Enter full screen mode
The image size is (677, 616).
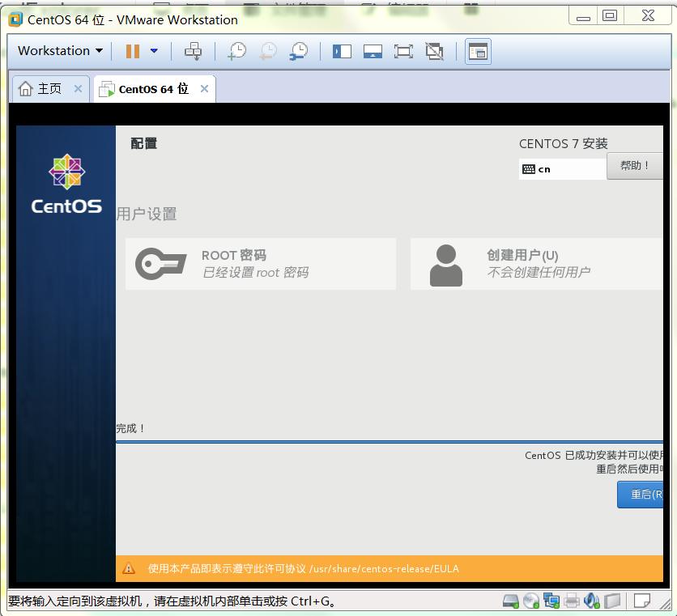pyautogui.click(x=403, y=51)
